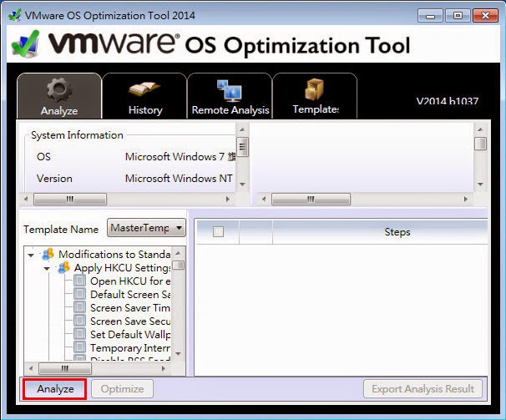Viewport: 506px width, 420px height.
Task: Click the scroll-up arrow in the System Information panel
Action: [242, 129]
